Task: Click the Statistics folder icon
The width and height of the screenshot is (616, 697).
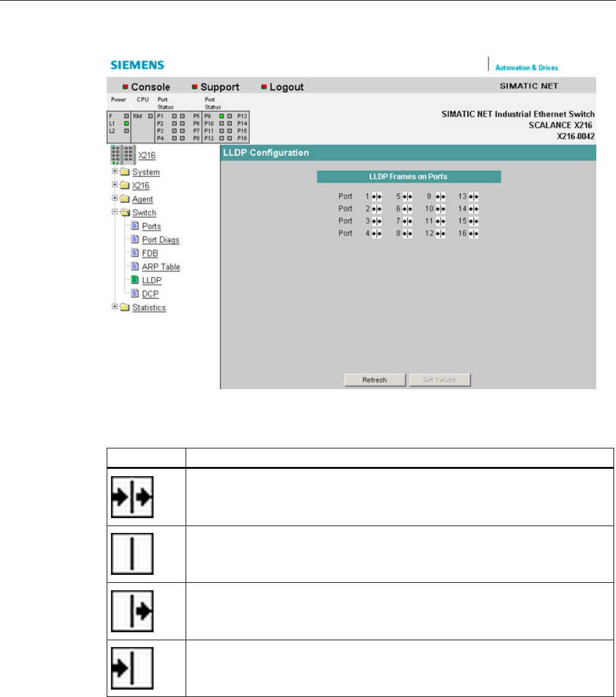Action: [x=125, y=307]
